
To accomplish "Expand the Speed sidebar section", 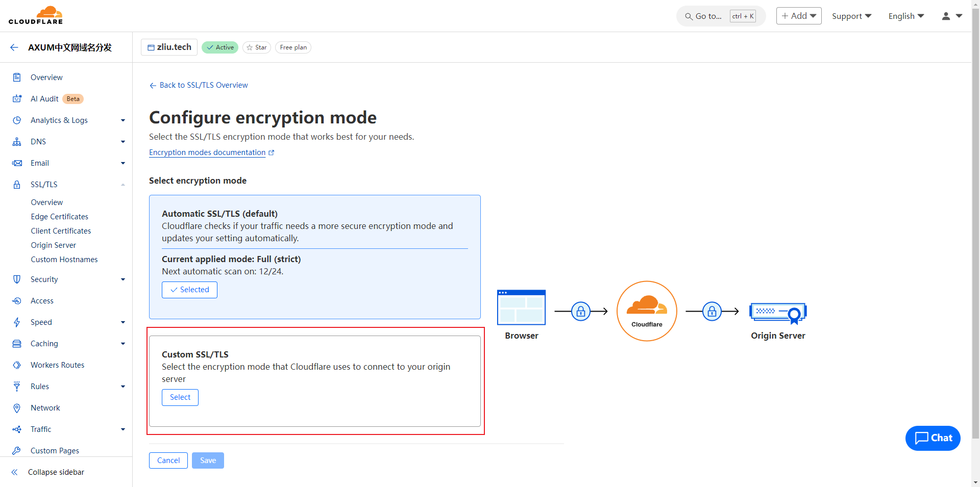I will point(123,322).
